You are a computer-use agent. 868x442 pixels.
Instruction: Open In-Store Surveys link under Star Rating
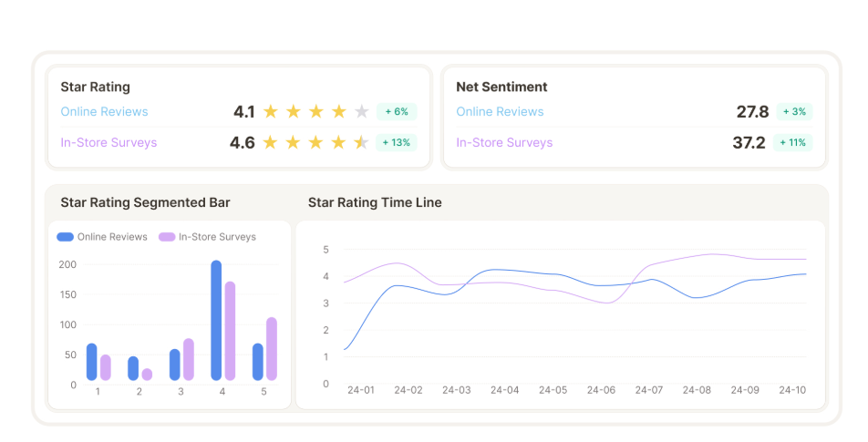pos(109,143)
